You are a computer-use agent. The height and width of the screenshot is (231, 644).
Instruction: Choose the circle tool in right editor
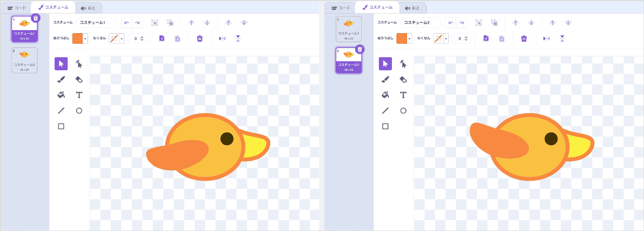click(x=403, y=110)
